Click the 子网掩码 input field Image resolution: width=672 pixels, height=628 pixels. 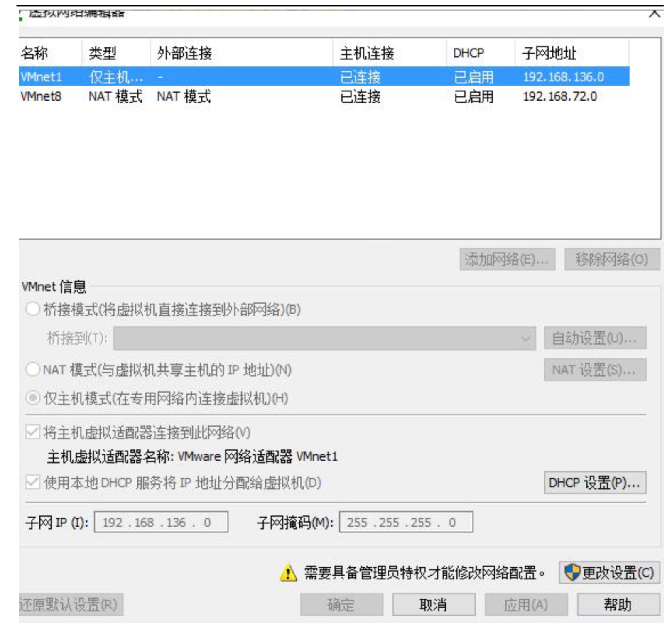[405, 523]
